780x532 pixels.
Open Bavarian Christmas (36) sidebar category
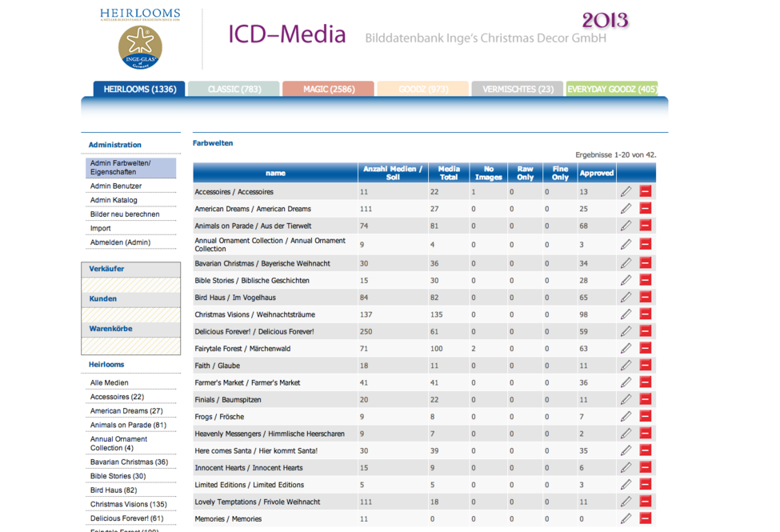pyautogui.click(x=130, y=462)
